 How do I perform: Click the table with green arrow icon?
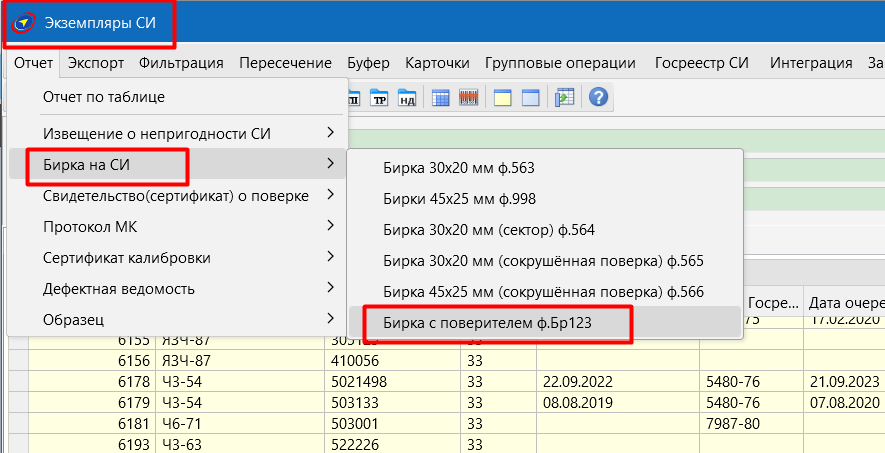coord(564,98)
